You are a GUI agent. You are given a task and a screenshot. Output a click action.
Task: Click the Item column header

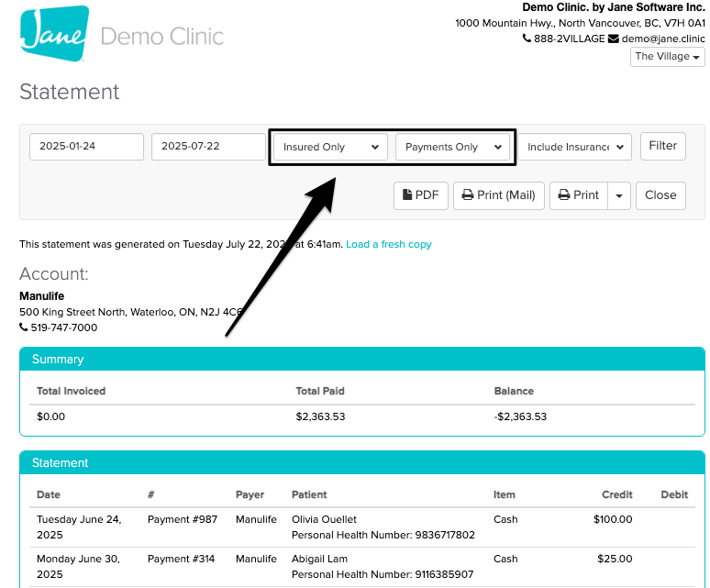click(504, 494)
